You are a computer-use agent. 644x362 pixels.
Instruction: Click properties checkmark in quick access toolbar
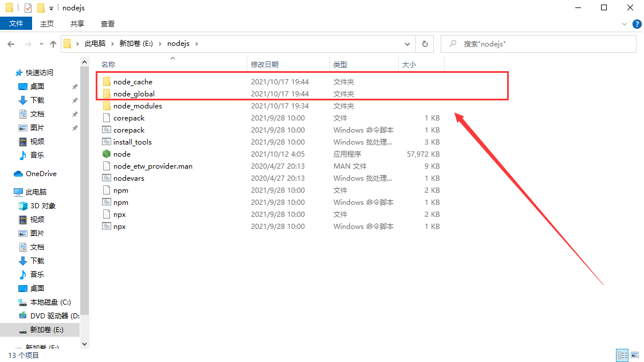tap(28, 8)
